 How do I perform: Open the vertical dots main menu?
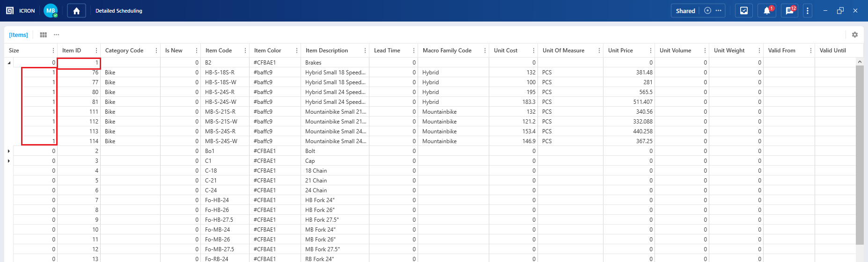[807, 10]
